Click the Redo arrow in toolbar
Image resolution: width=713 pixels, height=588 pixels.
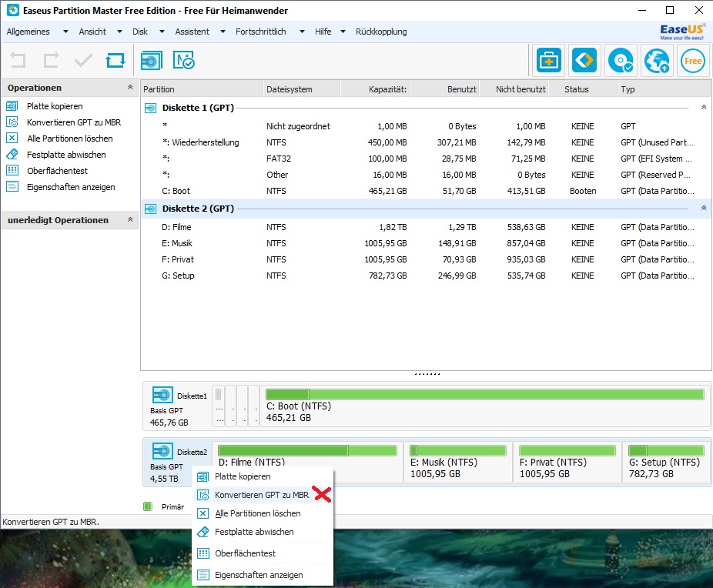[x=51, y=60]
